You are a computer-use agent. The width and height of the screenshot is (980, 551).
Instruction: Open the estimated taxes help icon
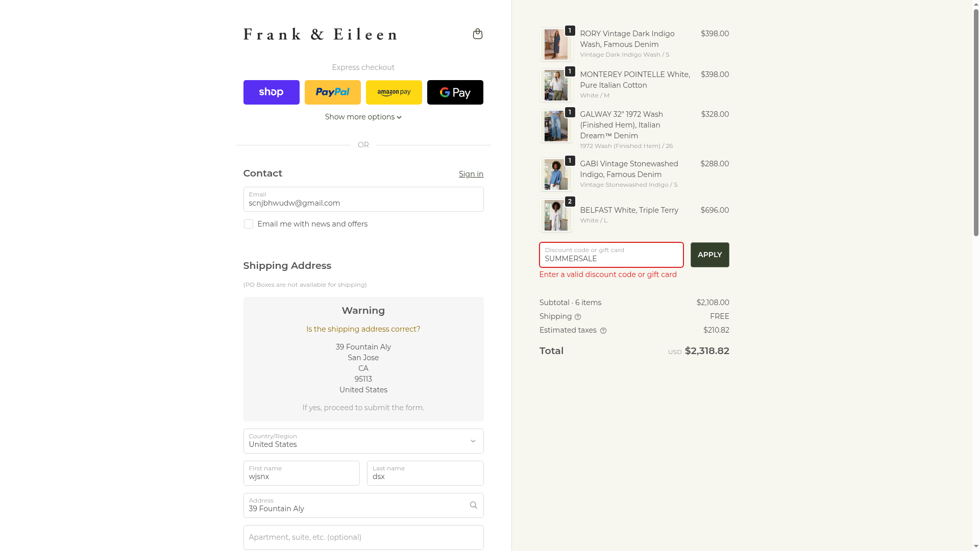(603, 331)
